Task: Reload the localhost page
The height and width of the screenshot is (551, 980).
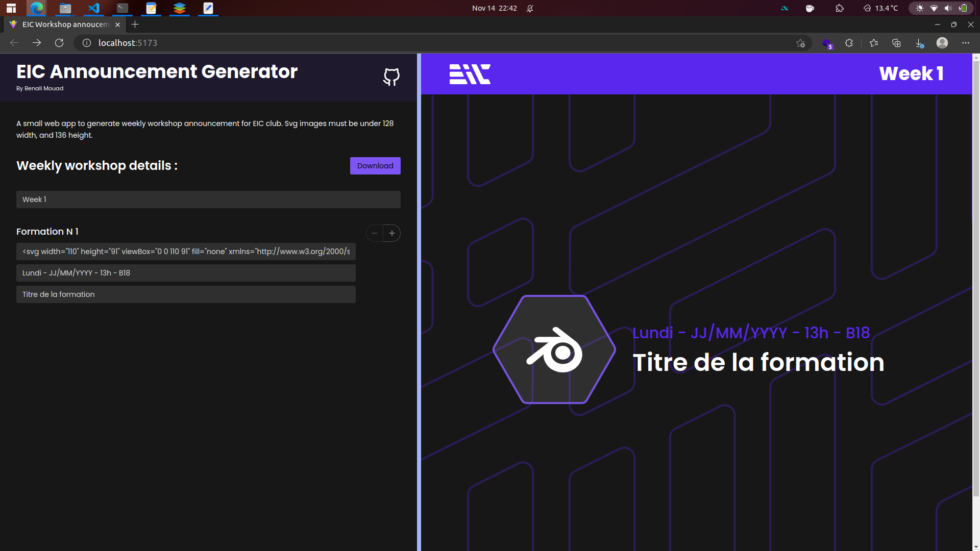Action: [x=59, y=43]
